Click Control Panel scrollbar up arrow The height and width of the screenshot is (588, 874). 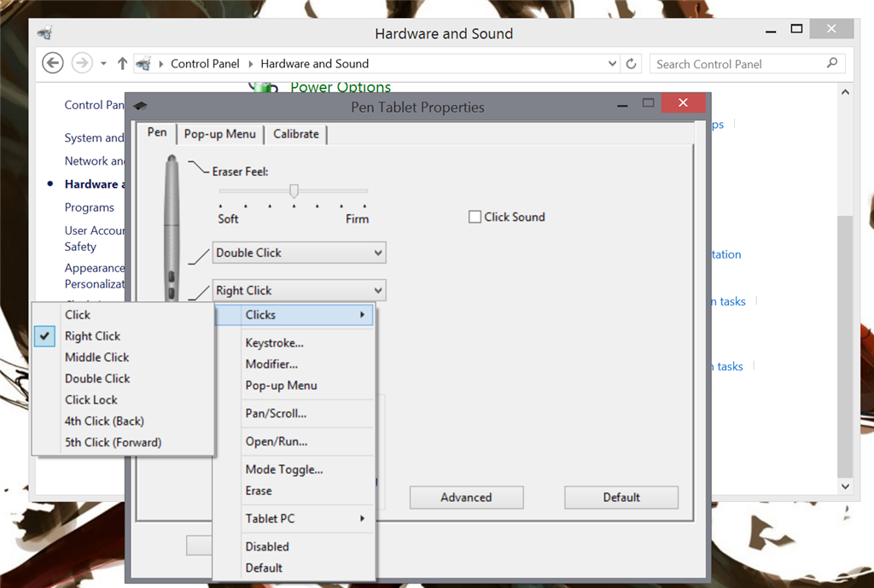(x=845, y=92)
